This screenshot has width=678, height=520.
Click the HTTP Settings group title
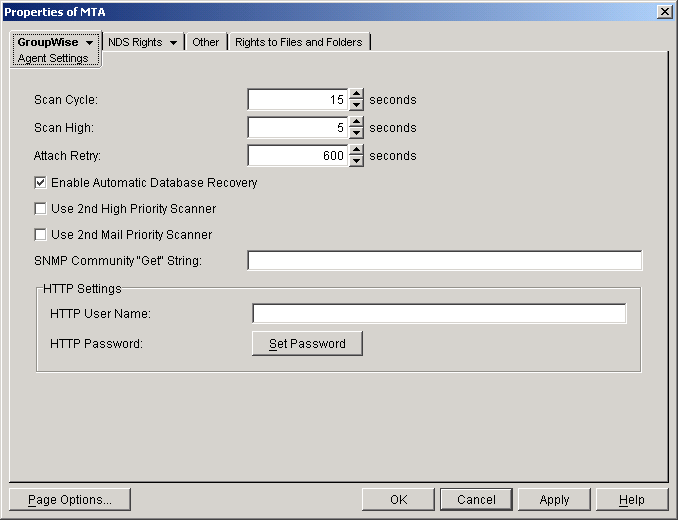pos(82,288)
